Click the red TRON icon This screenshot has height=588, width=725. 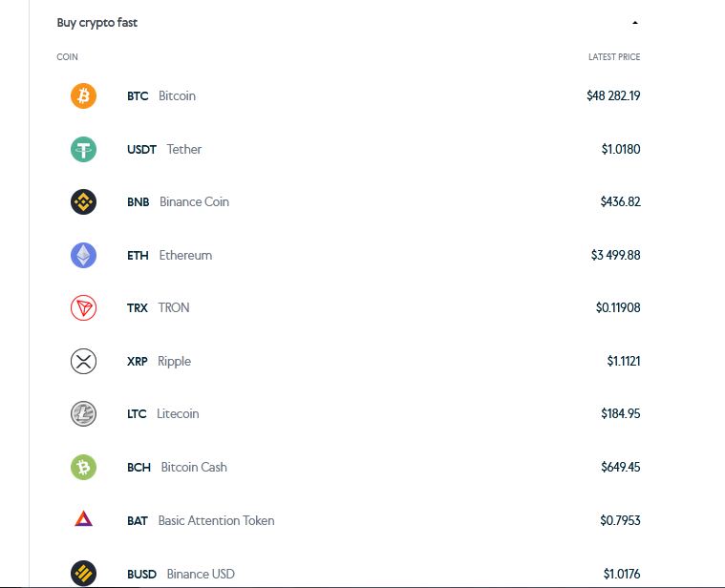[x=83, y=307]
